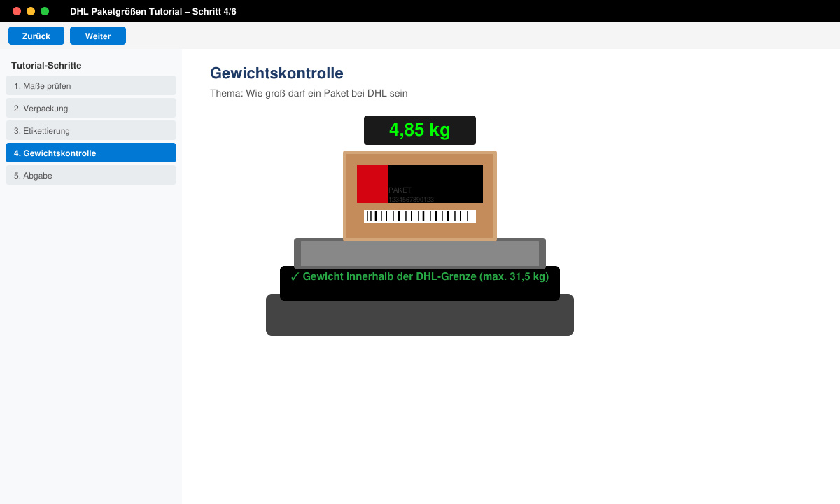The image size is (840, 504).
Task: Click the Thema subtitle text
Action: click(x=309, y=93)
